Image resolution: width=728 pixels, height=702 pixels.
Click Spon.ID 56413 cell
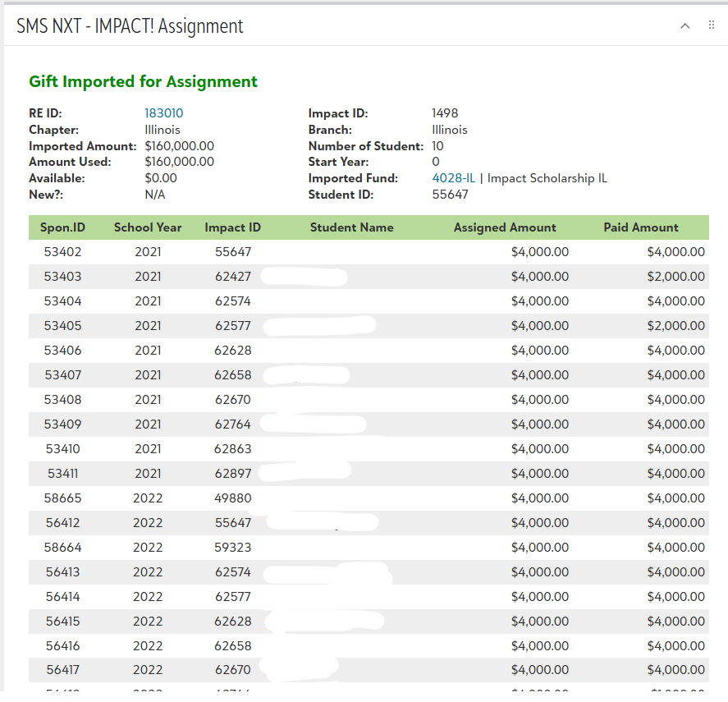click(x=62, y=572)
